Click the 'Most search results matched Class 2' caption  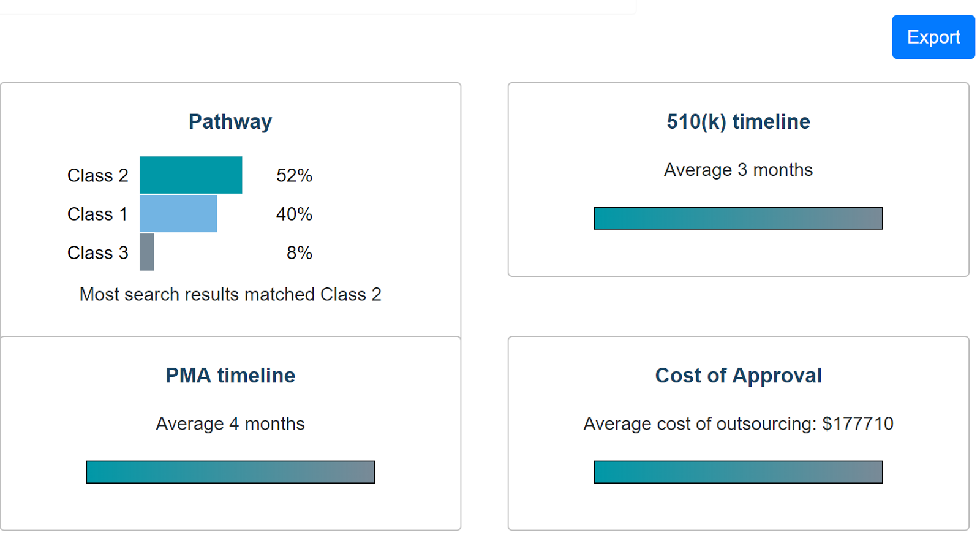(230, 295)
